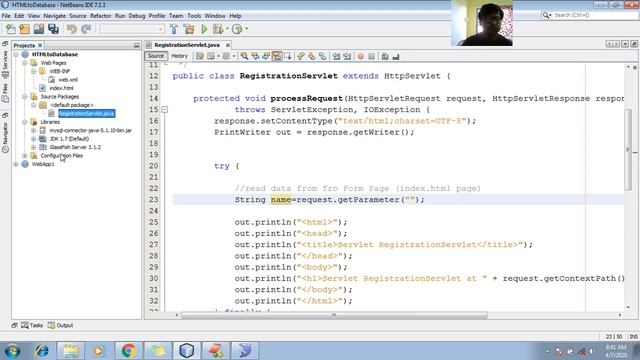Switch to the Source view button
Image resolution: width=640 pixels, height=360 pixels.
point(156,56)
